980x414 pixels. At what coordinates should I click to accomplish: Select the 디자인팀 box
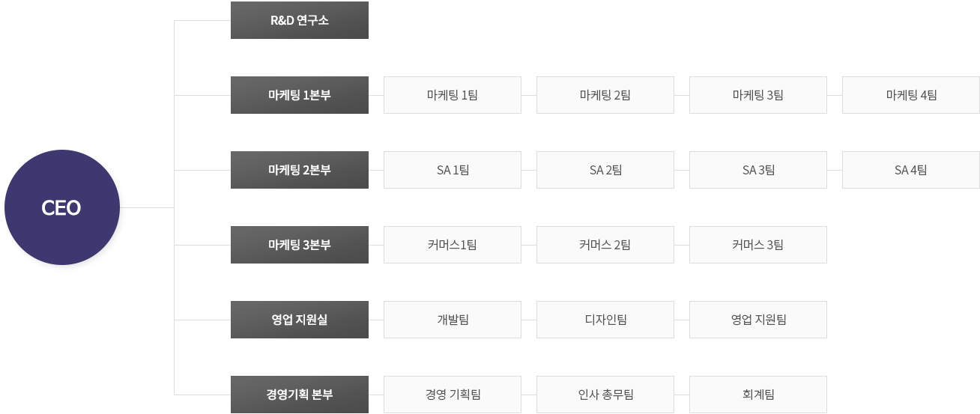(605, 320)
